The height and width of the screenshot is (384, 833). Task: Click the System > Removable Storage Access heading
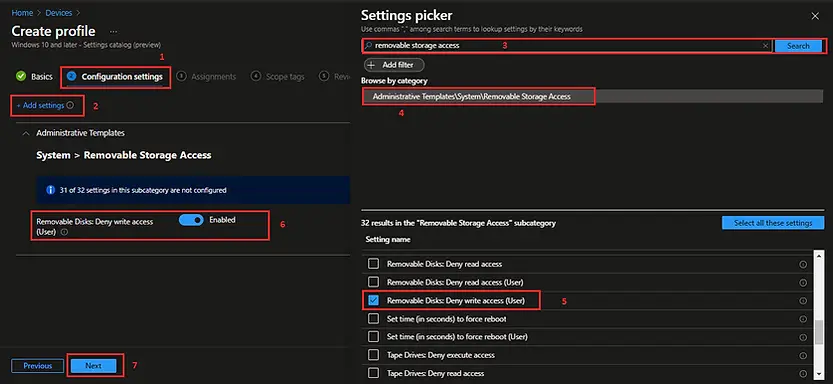[124, 156]
